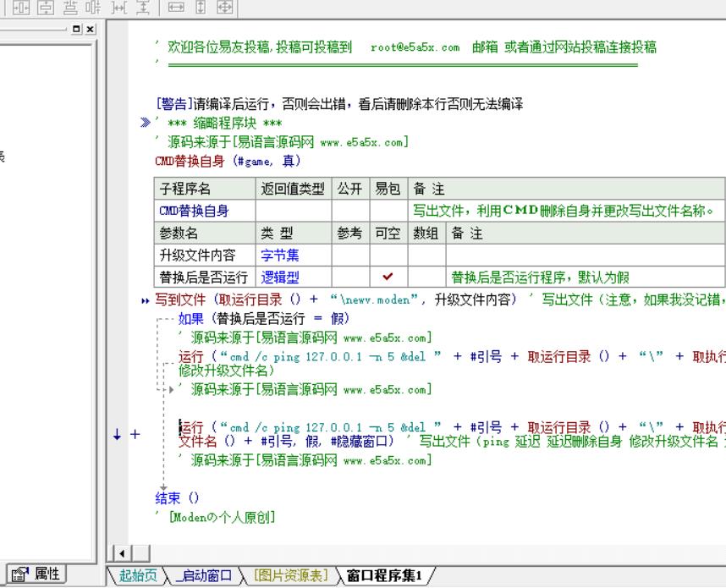Toggle 数组 cell in 升级文件内容 row
This screenshot has width=726, height=588.
[427, 256]
